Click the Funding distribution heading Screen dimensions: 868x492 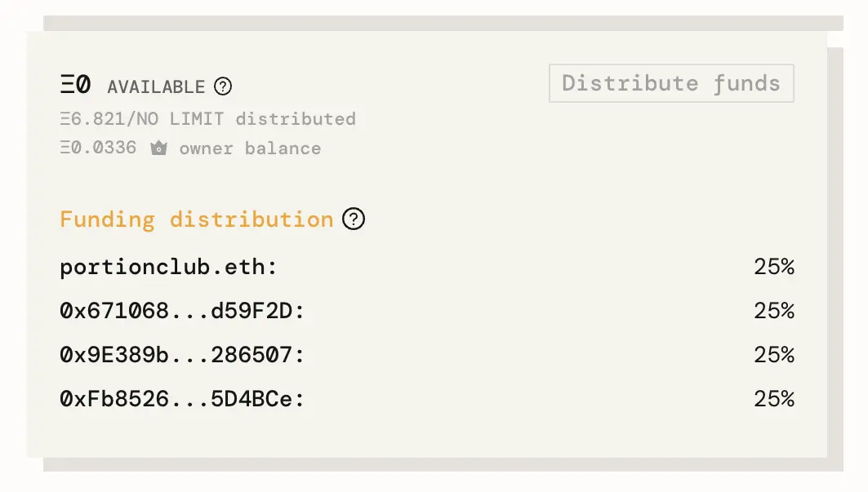coord(196,219)
